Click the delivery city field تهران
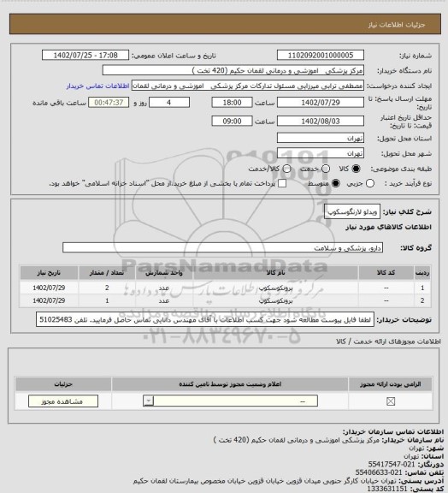 (321, 153)
